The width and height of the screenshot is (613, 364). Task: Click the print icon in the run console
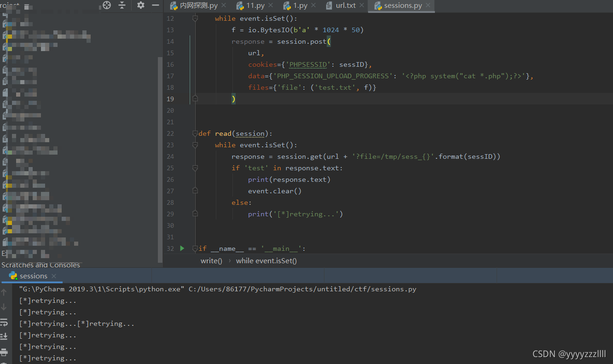[4, 352]
